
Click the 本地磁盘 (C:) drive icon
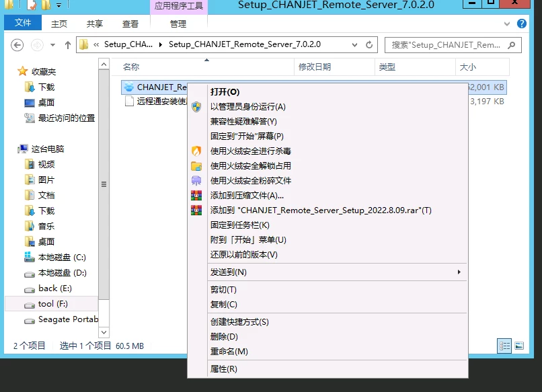(x=30, y=257)
